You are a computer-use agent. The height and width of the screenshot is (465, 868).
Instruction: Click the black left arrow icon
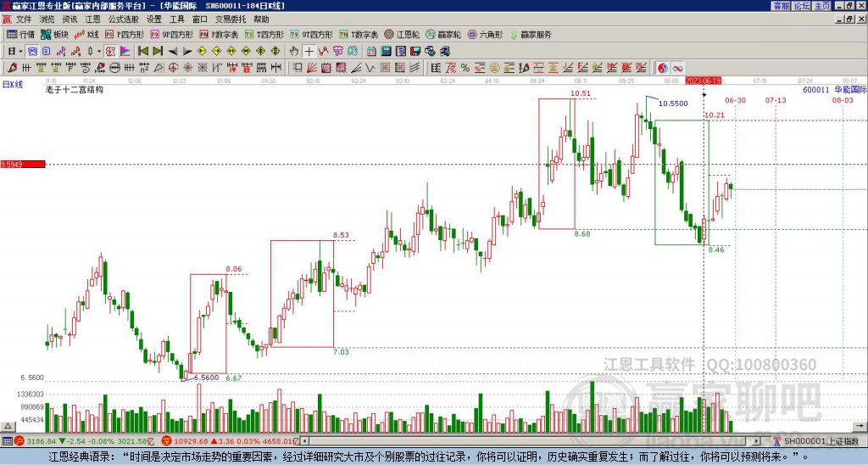(173, 52)
